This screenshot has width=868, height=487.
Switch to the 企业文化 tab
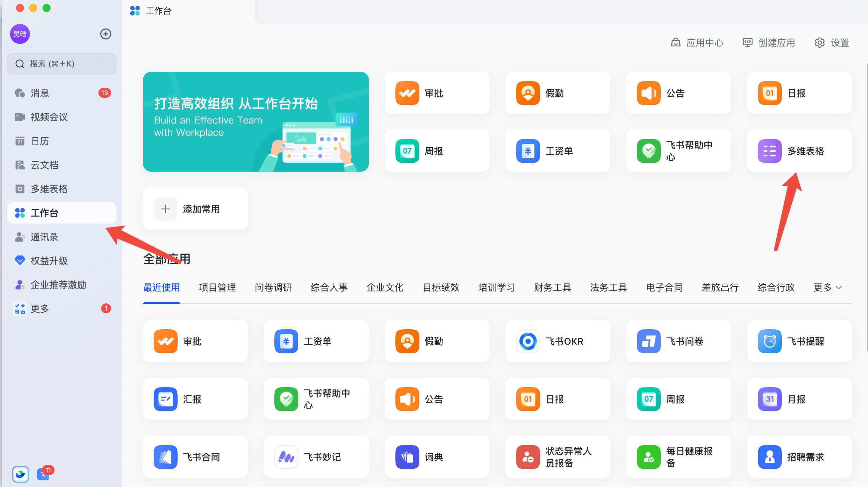[x=385, y=287]
